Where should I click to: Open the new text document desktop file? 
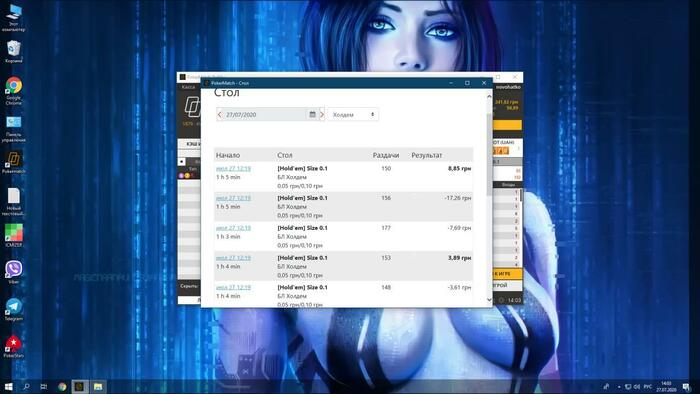pos(13,201)
